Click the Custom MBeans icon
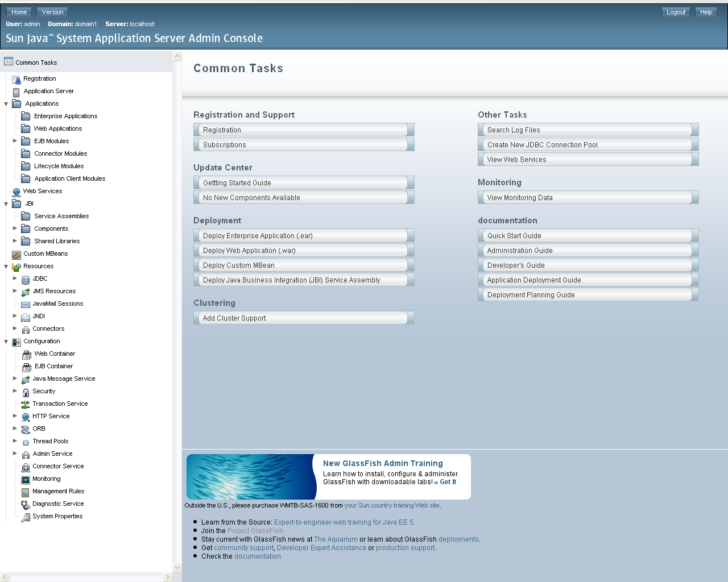Screen dimensions: 728x582 click(x=16, y=254)
